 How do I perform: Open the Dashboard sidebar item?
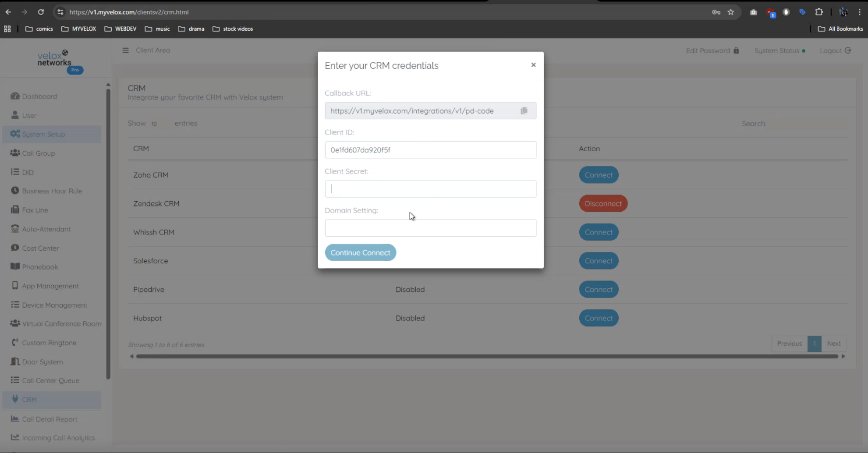click(x=39, y=97)
